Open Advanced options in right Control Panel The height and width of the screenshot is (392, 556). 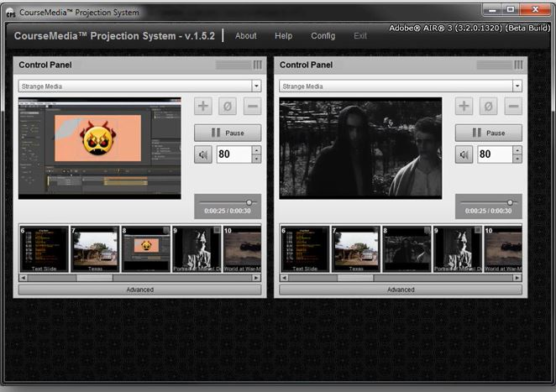click(401, 290)
